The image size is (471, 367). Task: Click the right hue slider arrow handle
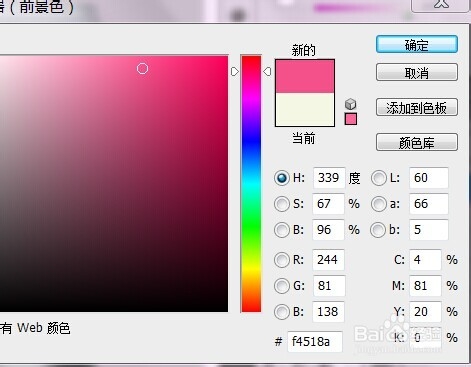click(x=267, y=71)
